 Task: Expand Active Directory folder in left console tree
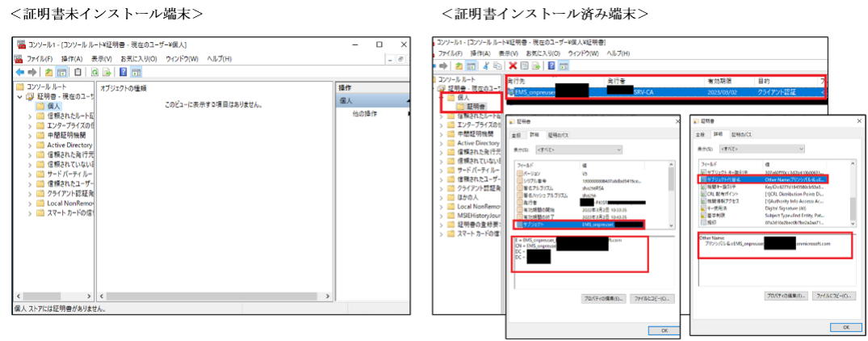[x=29, y=145]
